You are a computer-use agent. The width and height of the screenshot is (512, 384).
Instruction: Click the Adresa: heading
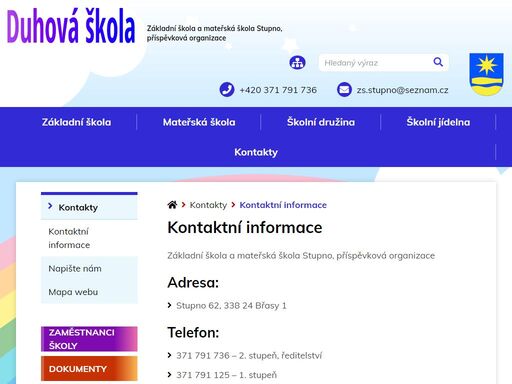pos(193,283)
